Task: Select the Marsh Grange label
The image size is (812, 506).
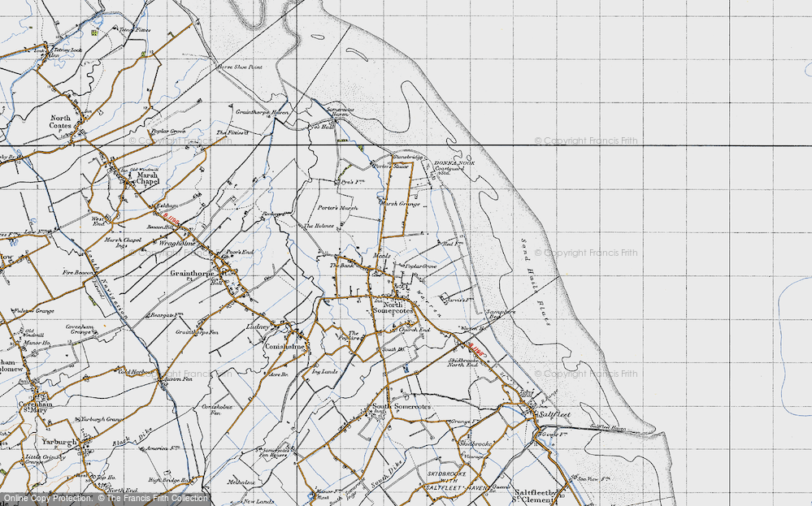Action: 400,204
